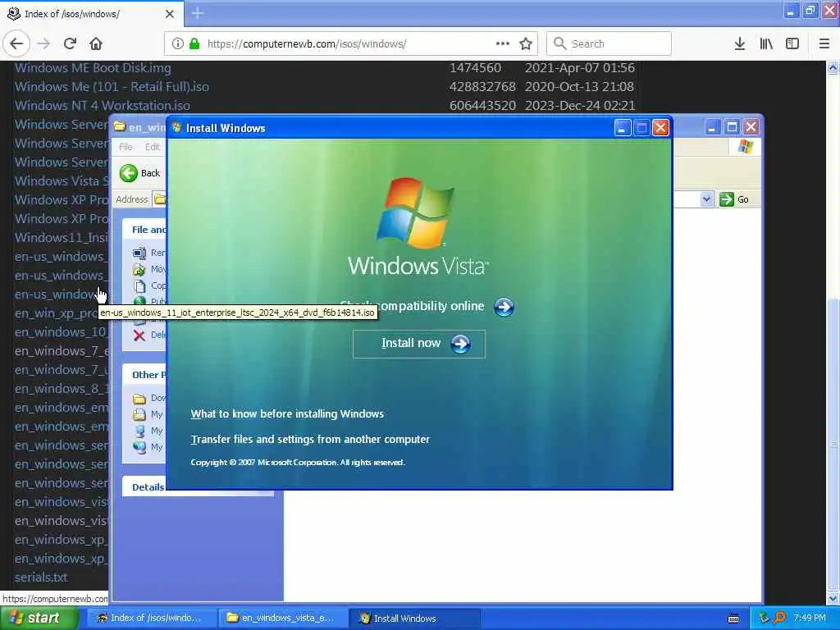Open Windows ME Boot Disk.img link
Screen dimensions: 840x630
click(93, 68)
